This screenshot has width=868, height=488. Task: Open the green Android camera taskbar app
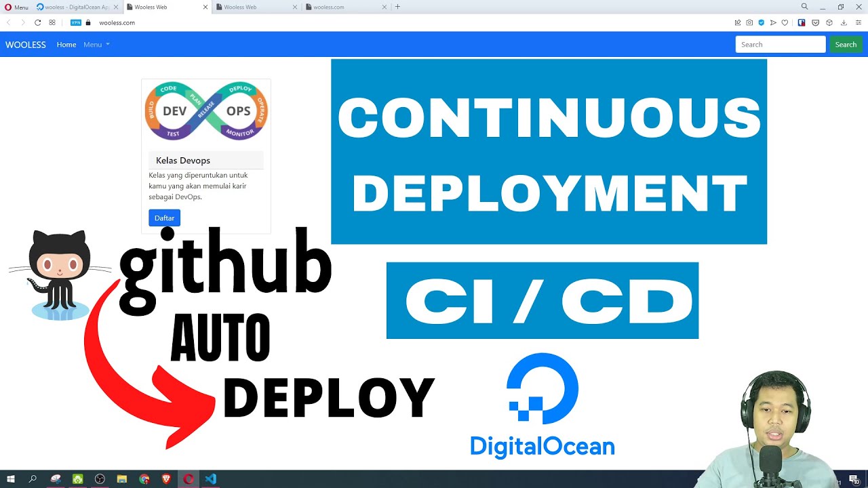tap(78, 479)
